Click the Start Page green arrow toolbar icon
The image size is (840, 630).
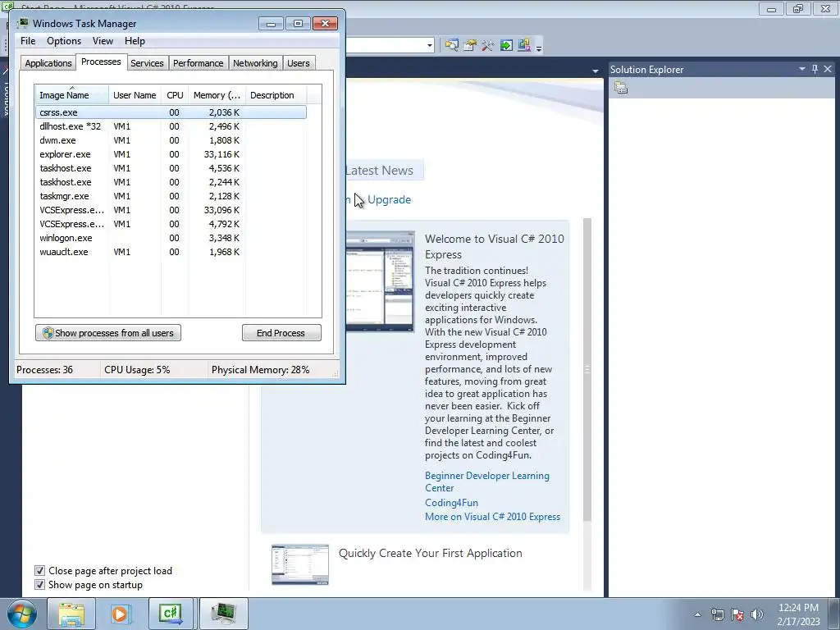(505, 45)
